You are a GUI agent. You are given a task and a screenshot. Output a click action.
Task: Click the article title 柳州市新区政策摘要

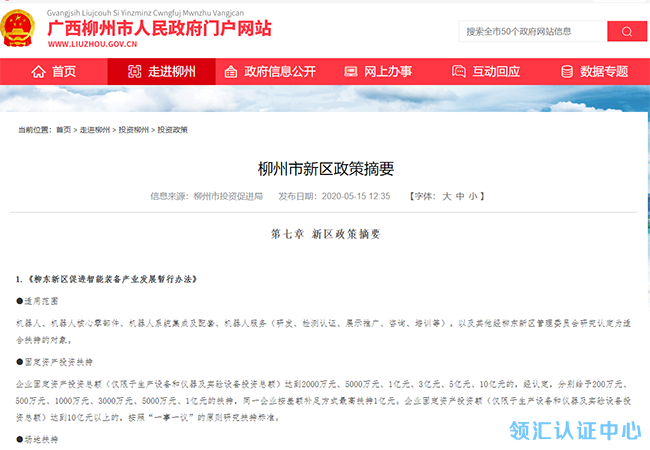point(326,169)
